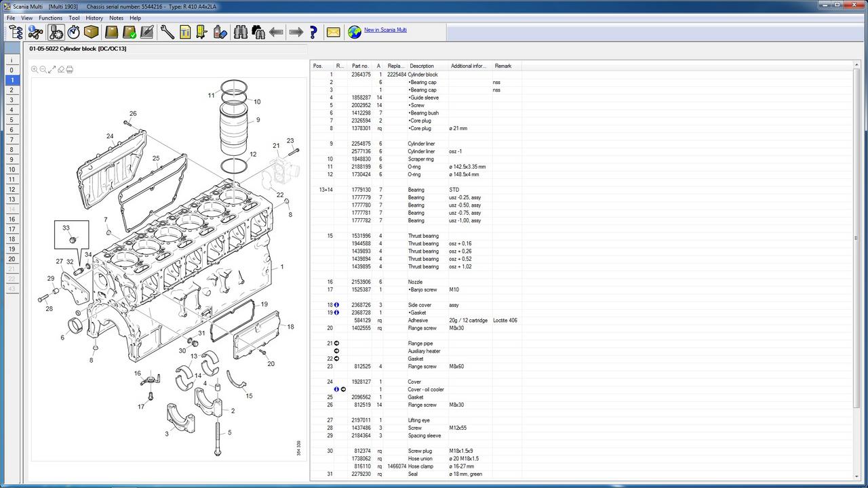The image size is (868, 488).
Task: Click the zoom in magnifier above diagram
Action: 35,69
